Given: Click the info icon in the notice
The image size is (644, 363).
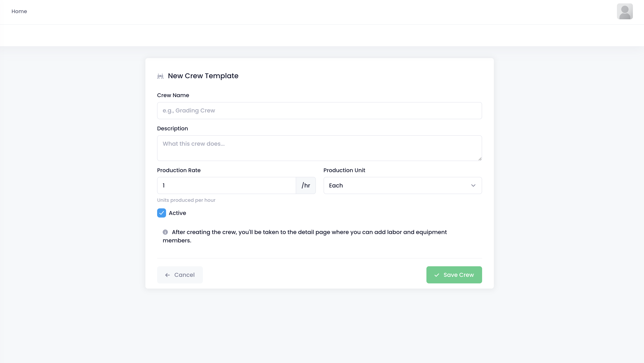Looking at the screenshot, I should click(165, 232).
